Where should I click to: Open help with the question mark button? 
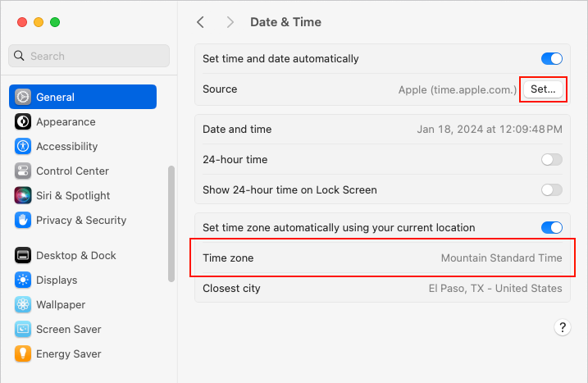coord(563,327)
